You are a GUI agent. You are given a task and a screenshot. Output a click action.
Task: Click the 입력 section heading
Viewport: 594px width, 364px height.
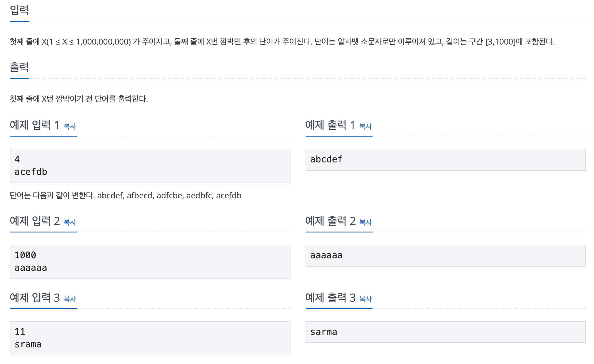19,10
